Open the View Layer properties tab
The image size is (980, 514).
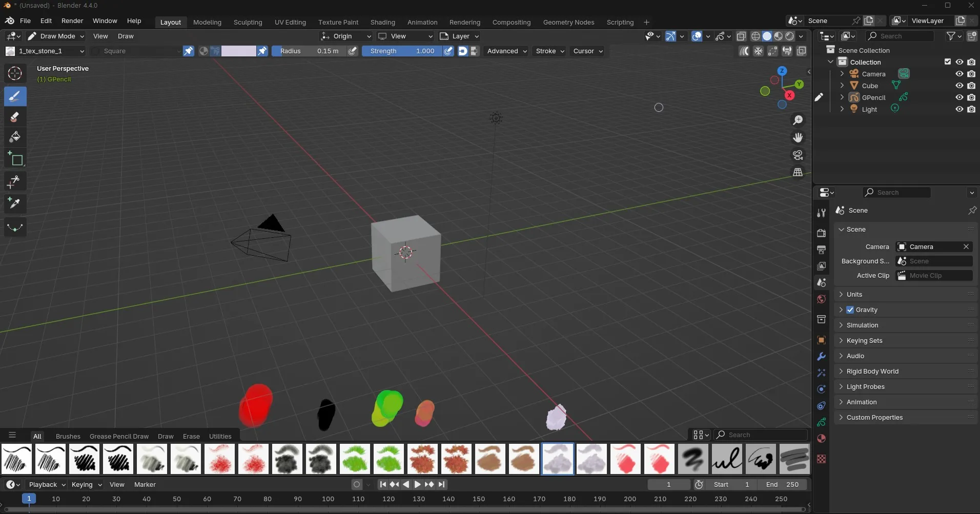821,266
